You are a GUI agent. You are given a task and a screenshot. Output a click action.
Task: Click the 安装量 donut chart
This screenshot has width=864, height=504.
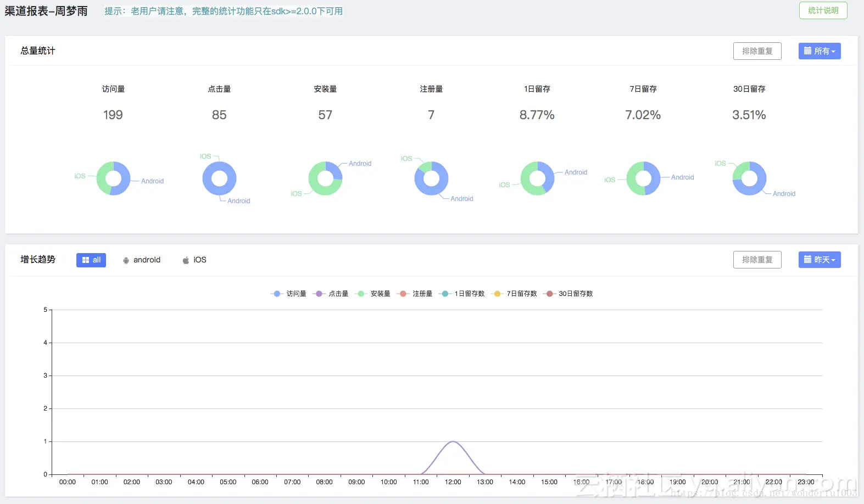click(325, 178)
